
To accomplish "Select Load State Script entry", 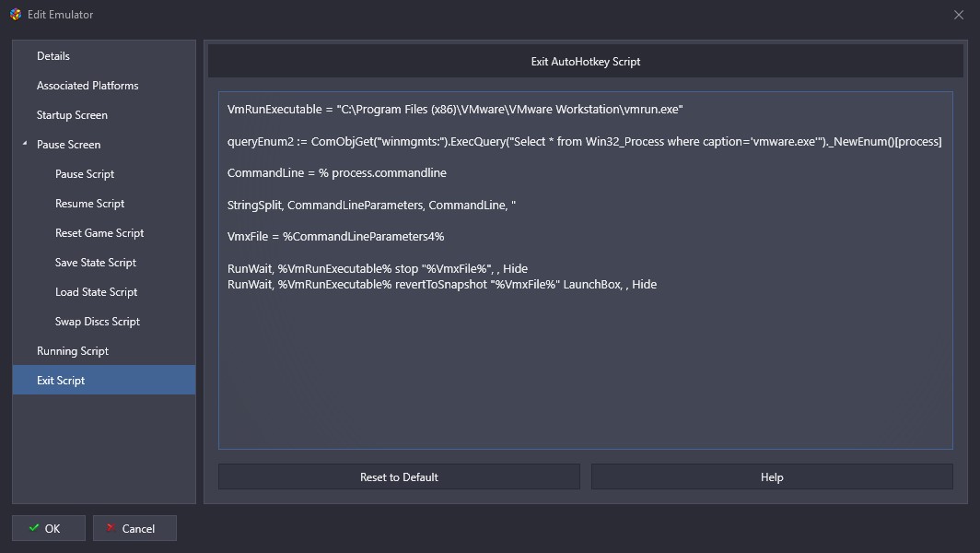I will tap(96, 292).
